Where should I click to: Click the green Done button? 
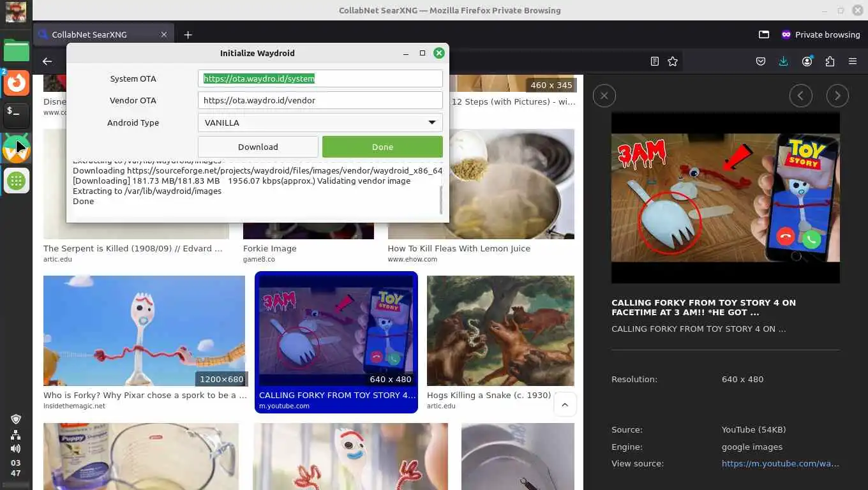click(382, 147)
